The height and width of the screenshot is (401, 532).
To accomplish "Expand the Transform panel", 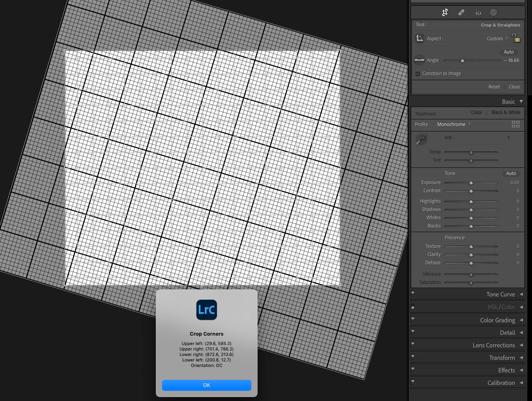I will tap(521, 358).
